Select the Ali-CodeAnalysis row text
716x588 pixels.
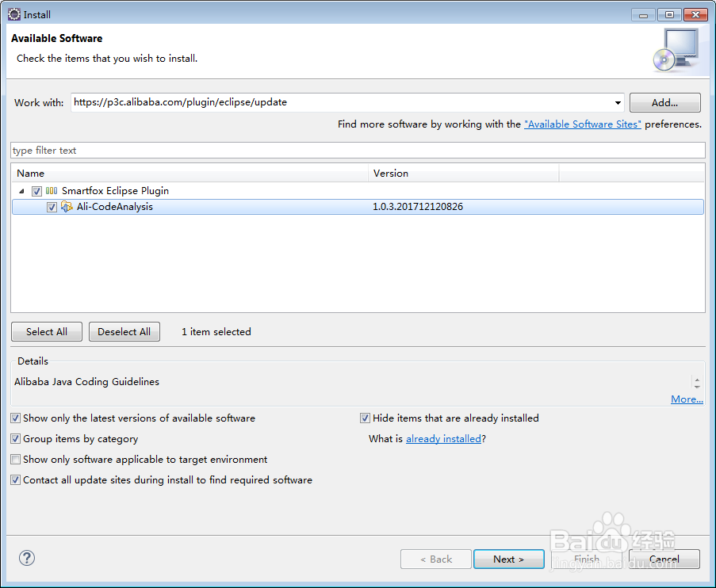click(115, 207)
